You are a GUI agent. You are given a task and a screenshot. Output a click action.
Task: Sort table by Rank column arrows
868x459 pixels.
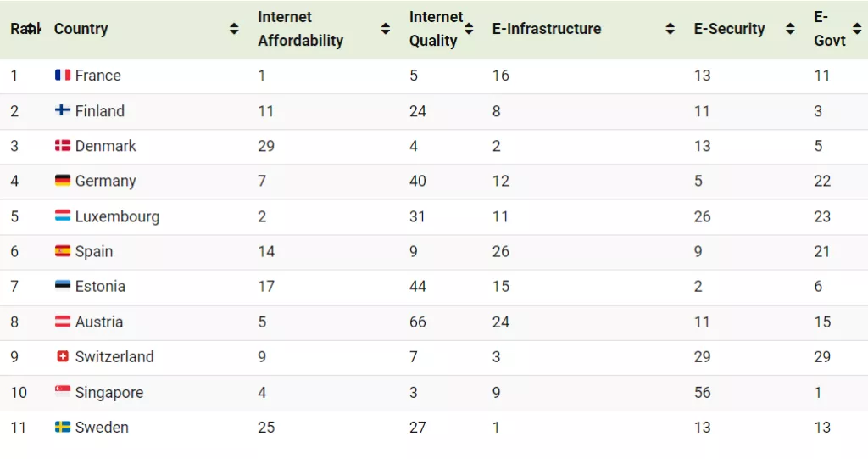point(31,29)
